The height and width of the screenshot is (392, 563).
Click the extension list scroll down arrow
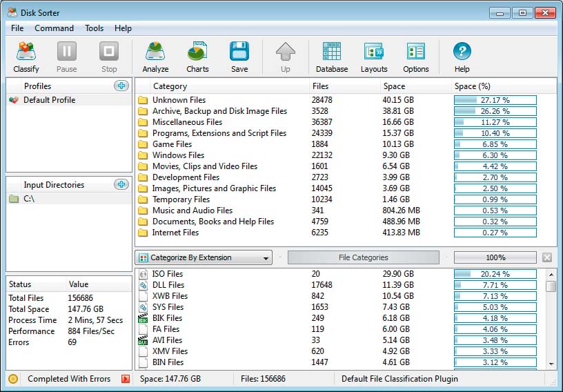[x=551, y=364]
